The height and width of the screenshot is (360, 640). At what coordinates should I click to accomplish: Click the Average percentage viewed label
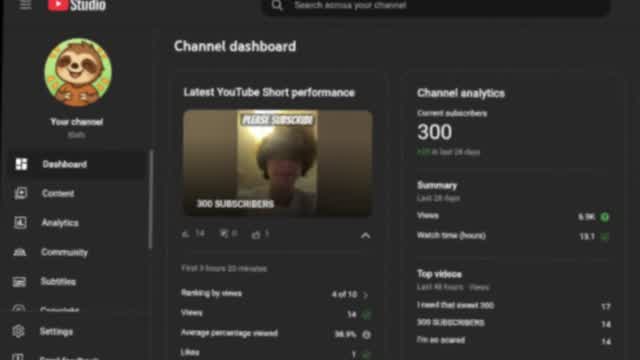pyautogui.click(x=229, y=333)
